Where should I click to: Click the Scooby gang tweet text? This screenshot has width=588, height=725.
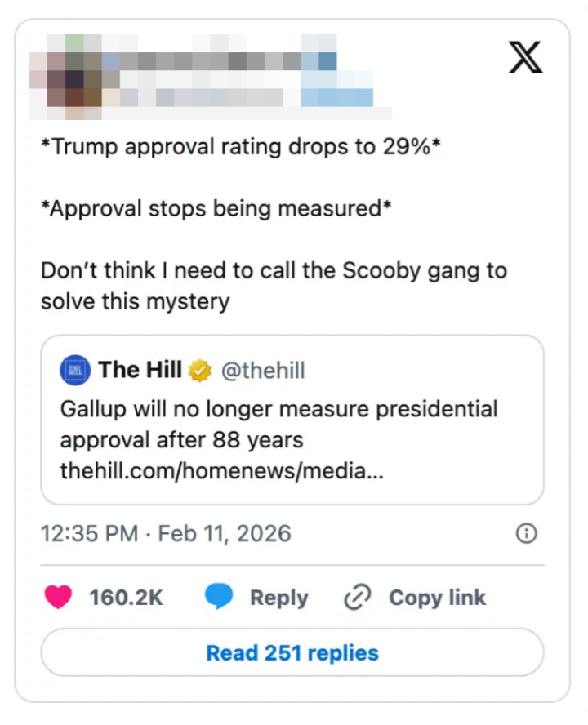274,286
